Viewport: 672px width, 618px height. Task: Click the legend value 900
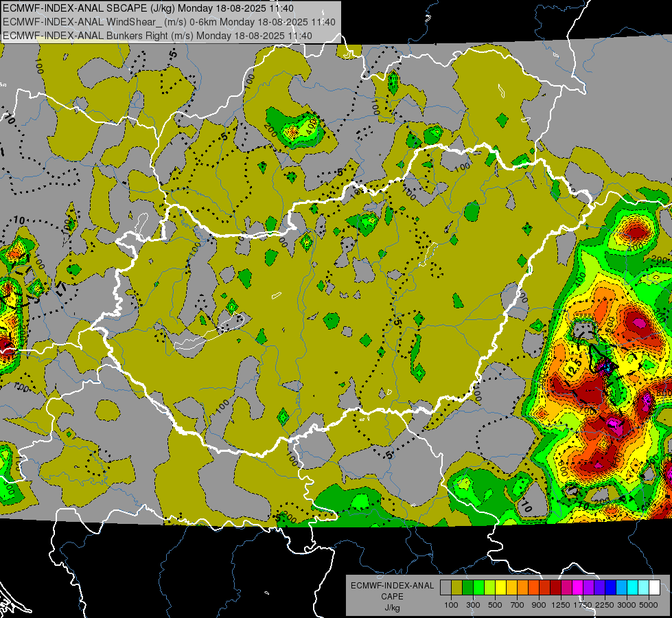(539, 605)
